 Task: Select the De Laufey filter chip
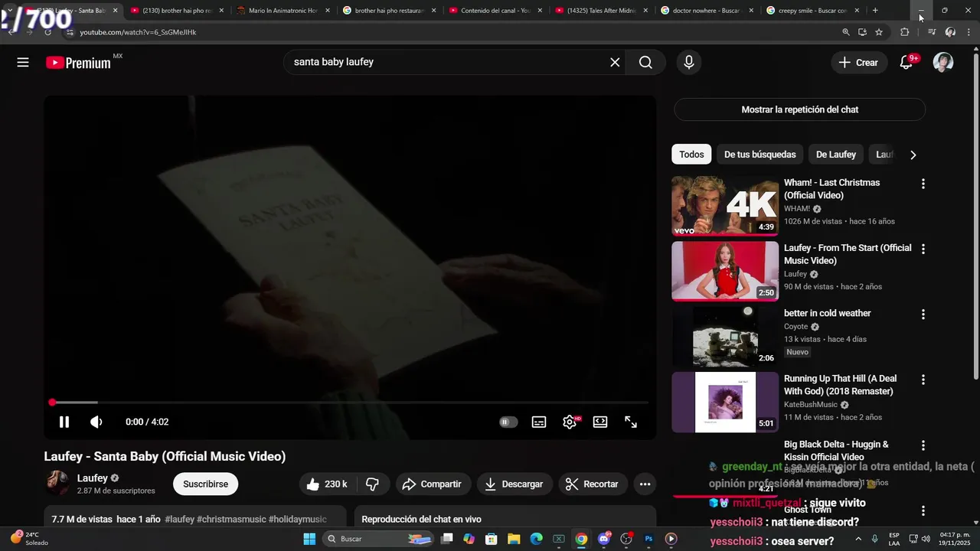[836, 155]
